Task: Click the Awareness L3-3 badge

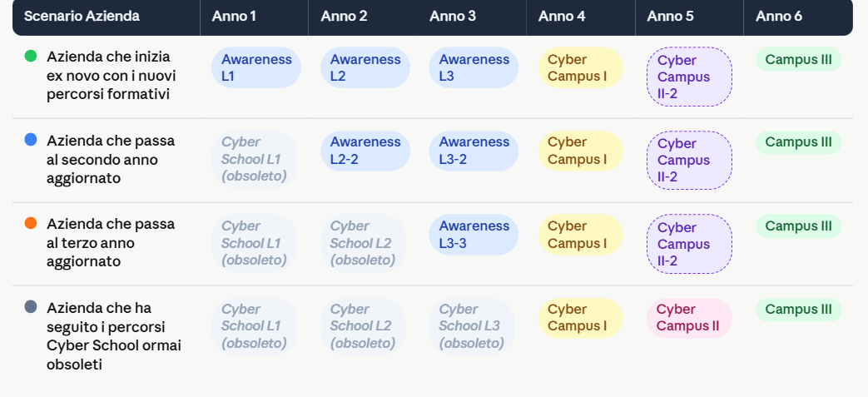Action: coord(474,235)
